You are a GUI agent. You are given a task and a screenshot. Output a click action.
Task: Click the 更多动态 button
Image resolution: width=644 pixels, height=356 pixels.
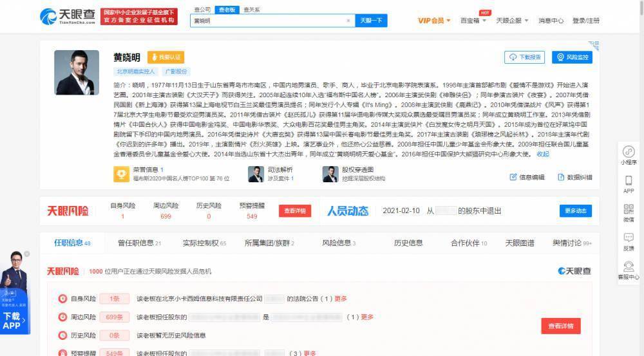coord(575,211)
